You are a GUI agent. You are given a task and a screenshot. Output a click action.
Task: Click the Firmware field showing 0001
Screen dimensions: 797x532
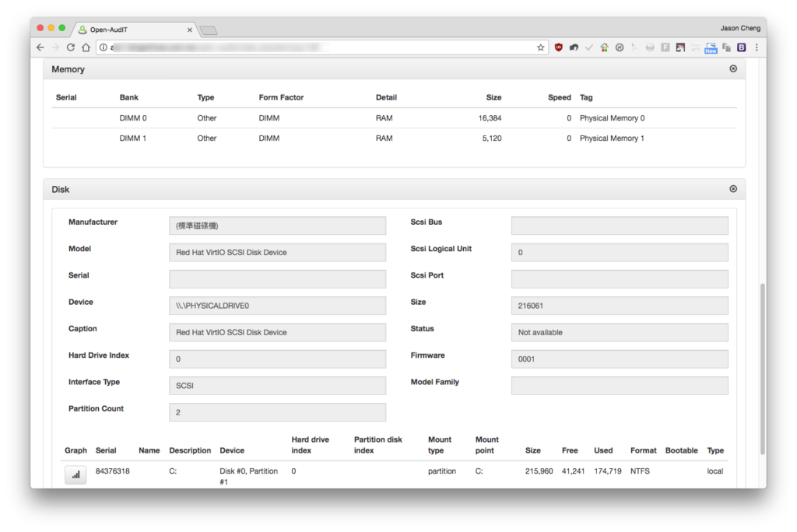pos(620,359)
